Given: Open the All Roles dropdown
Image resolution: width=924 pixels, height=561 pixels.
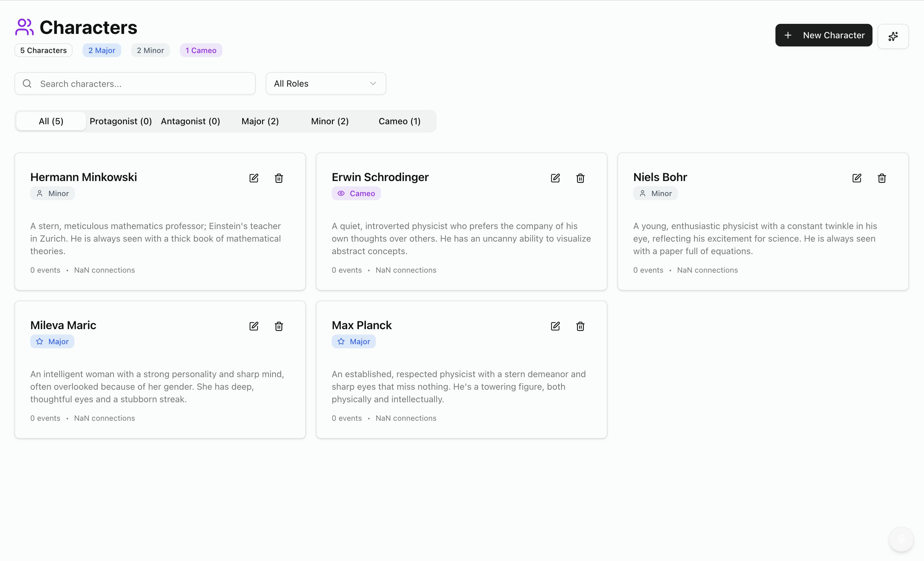Looking at the screenshot, I should pyautogui.click(x=325, y=83).
